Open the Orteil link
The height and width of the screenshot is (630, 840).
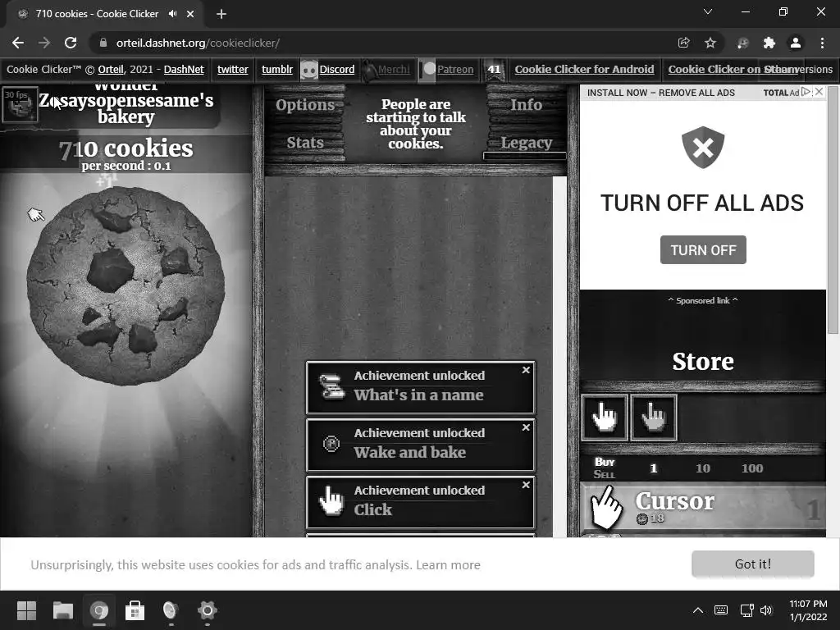coord(111,69)
